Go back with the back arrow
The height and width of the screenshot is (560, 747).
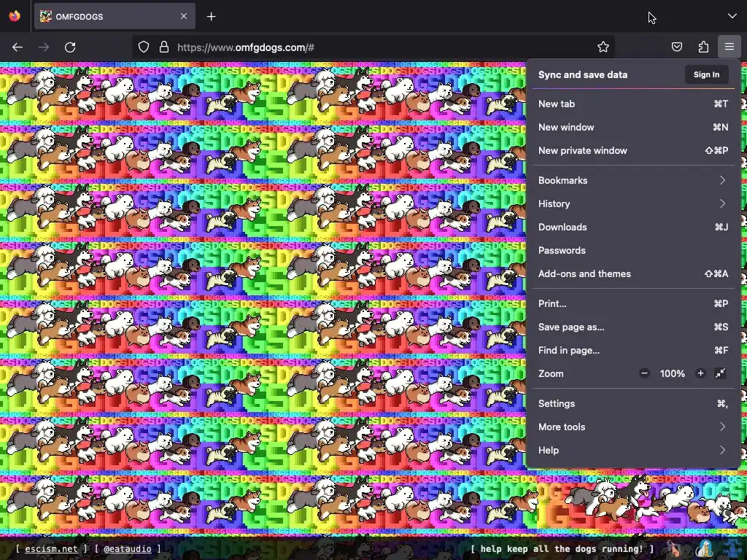(x=18, y=47)
